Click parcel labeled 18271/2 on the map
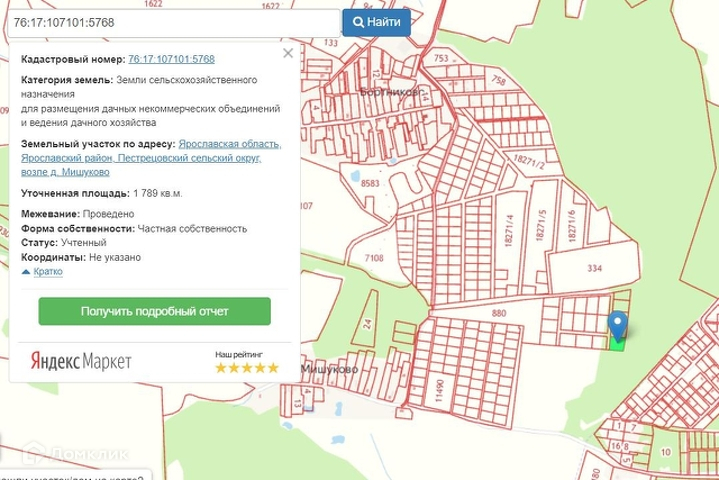 529,161
